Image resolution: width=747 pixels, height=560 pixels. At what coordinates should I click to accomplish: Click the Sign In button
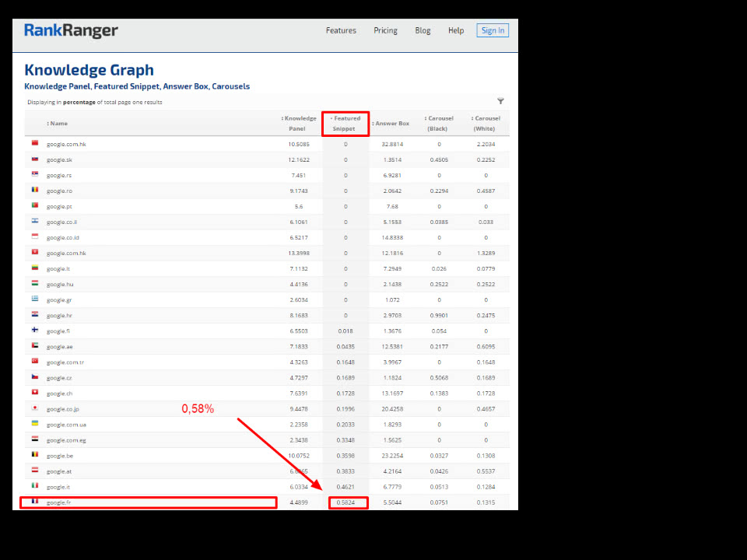coord(493,30)
